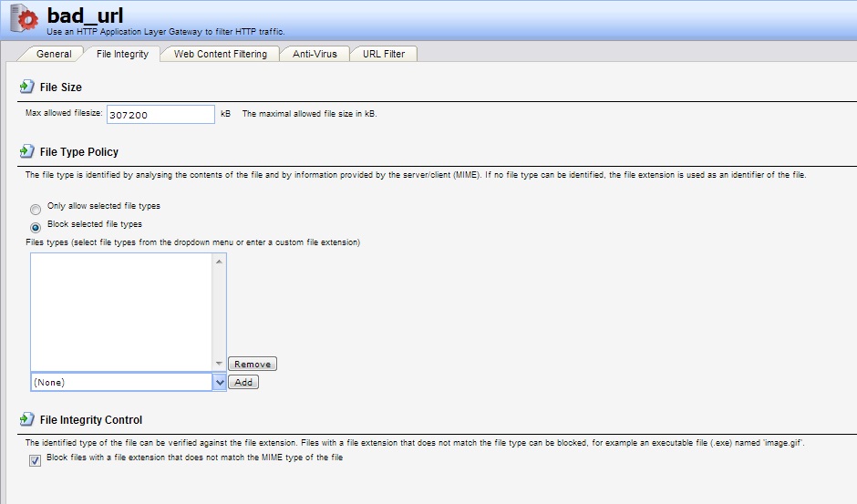857x504 pixels.
Task: Click the Remove button
Action: pyautogui.click(x=253, y=364)
